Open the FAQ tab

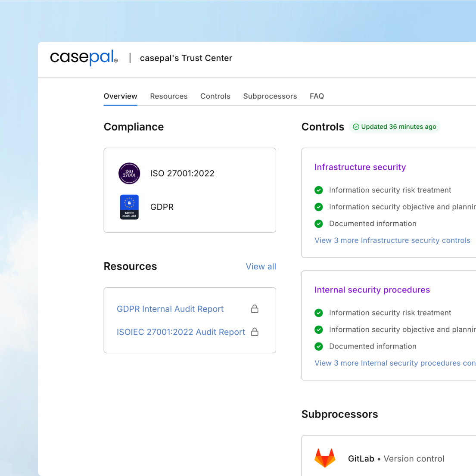point(317,96)
